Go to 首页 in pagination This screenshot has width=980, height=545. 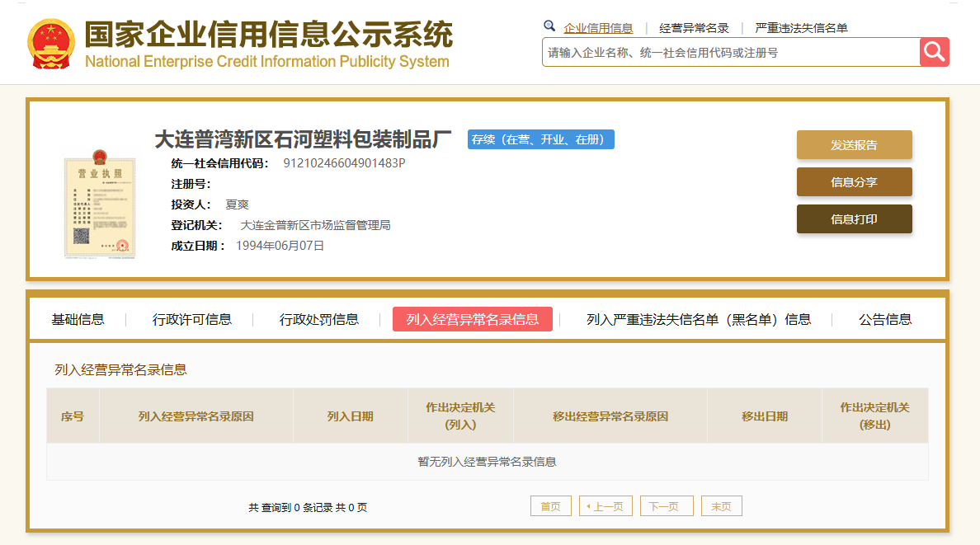pyautogui.click(x=550, y=506)
